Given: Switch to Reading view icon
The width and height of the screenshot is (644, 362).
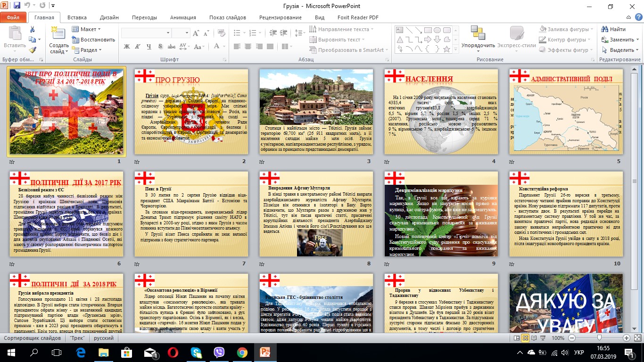Looking at the screenshot, I should [535, 338].
